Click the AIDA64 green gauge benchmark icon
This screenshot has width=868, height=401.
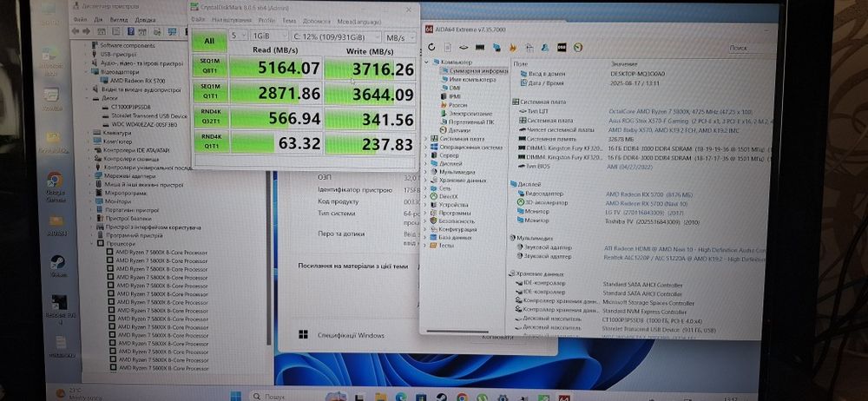[x=578, y=48]
